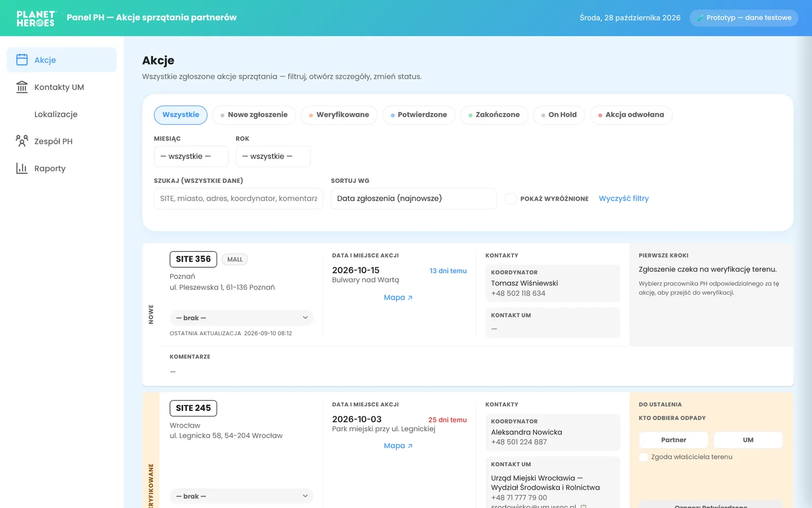Open Mapa link for Bulwary nad Wartą
The width and height of the screenshot is (812, 508).
pos(398,298)
